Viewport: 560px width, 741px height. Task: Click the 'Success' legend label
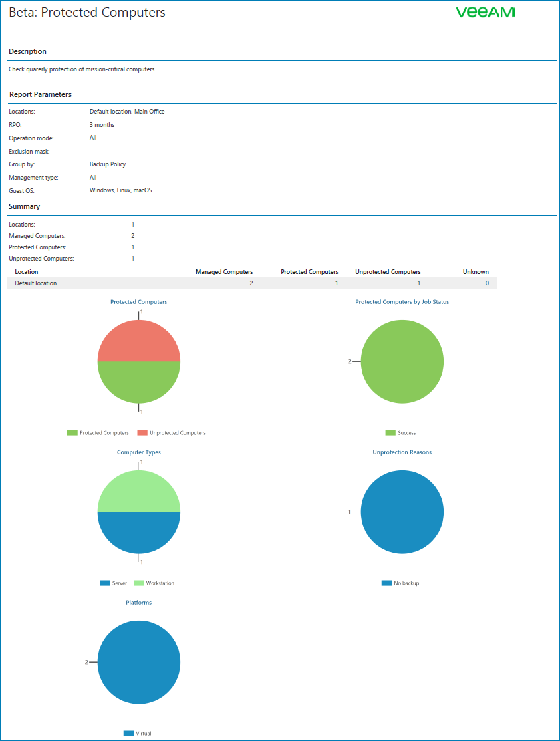pyautogui.click(x=407, y=433)
